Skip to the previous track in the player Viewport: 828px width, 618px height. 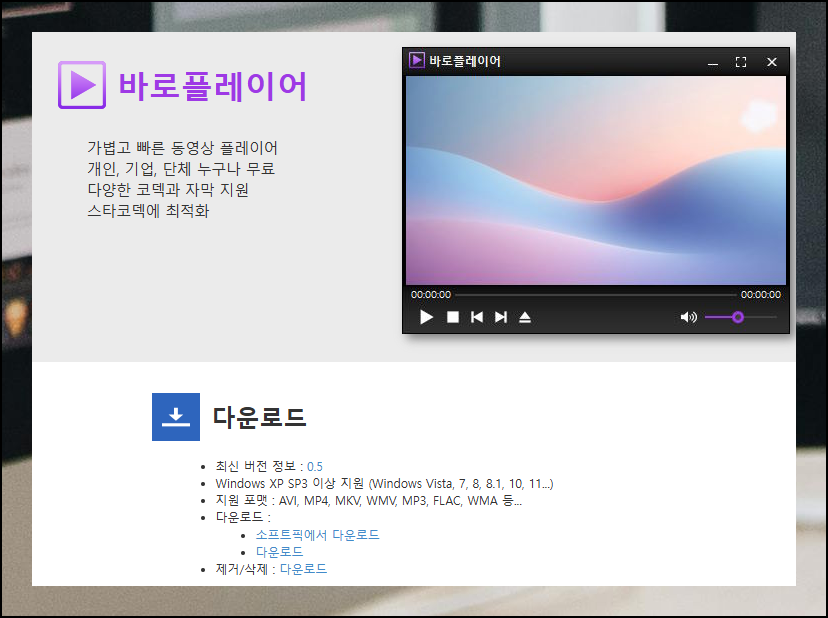(477, 317)
